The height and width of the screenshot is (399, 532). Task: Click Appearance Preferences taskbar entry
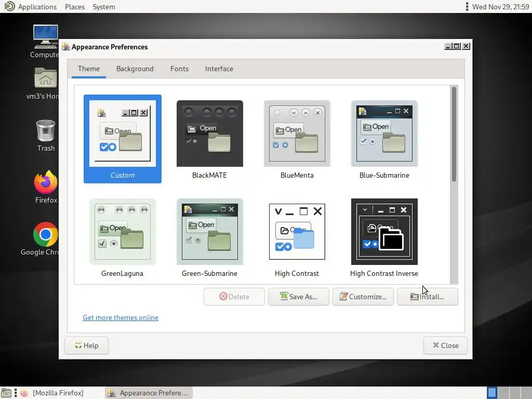[x=149, y=393]
